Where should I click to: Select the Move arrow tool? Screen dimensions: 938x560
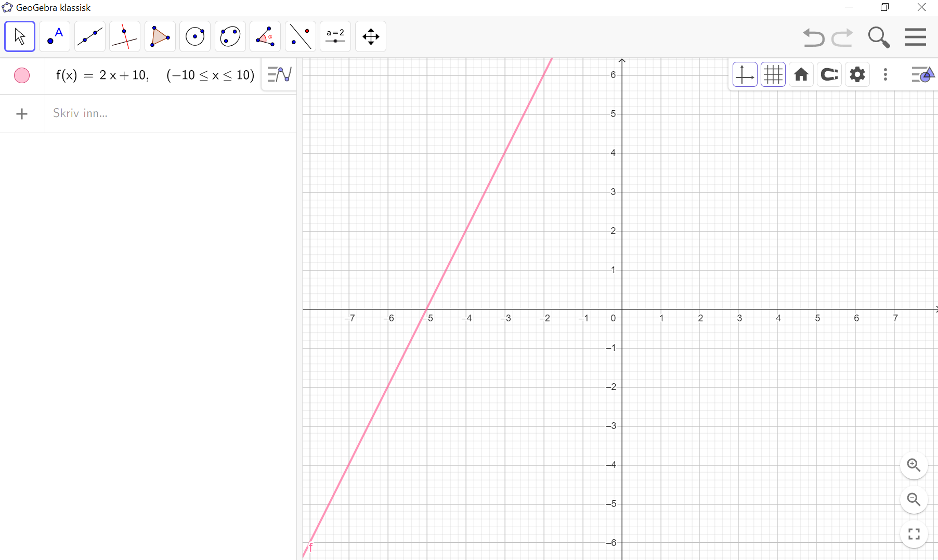tap(20, 36)
